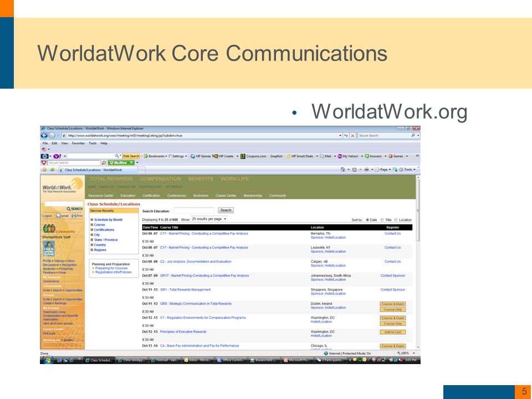Click the red Stop loading icon
The width and height of the screenshot is (532, 399).
pos(352,135)
